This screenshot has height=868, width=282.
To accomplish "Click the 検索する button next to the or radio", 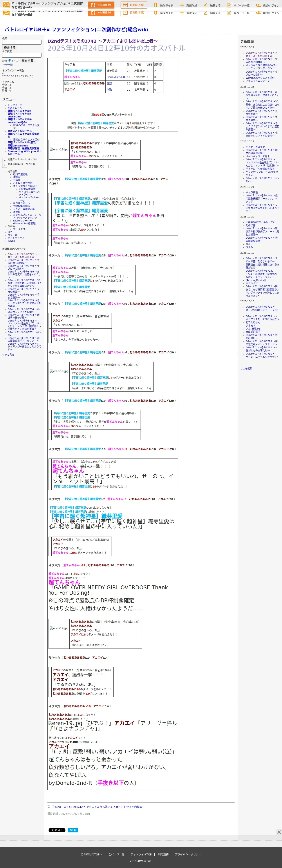I will click(x=28, y=60).
